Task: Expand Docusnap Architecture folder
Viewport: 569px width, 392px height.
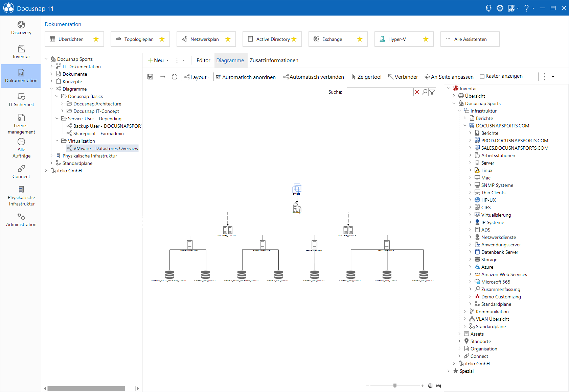Action: point(62,104)
